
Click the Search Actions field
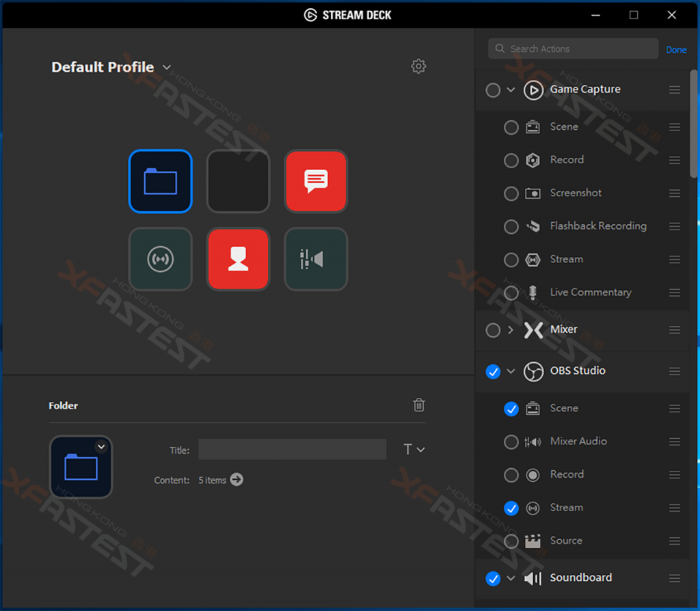pyautogui.click(x=574, y=49)
